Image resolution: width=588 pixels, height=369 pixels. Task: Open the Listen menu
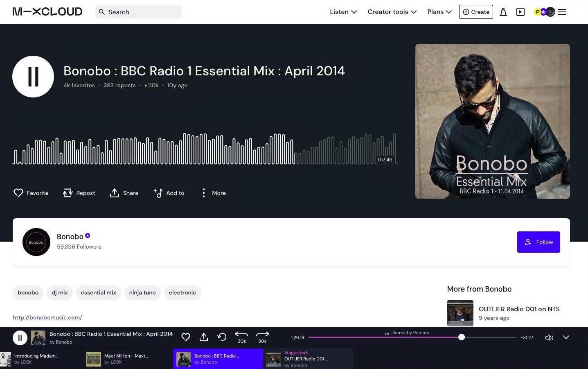[x=342, y=12]
